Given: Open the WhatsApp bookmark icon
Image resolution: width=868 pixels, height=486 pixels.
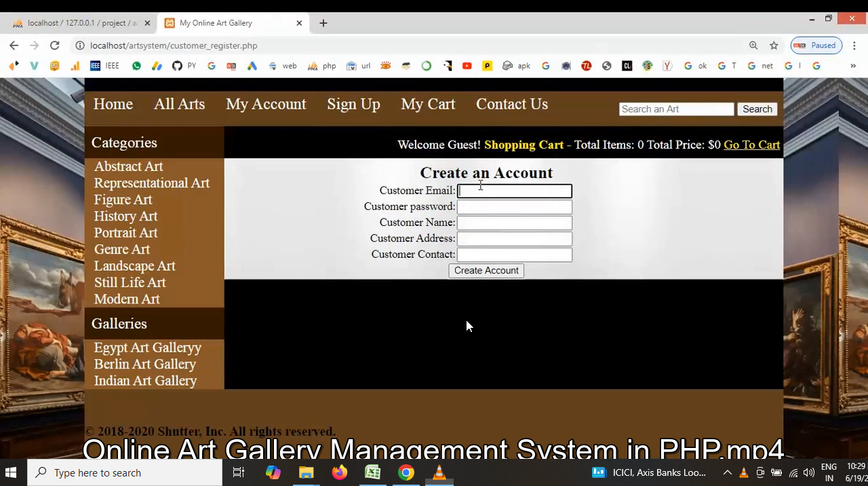Looking at the screenshot, I should (136, 66).
